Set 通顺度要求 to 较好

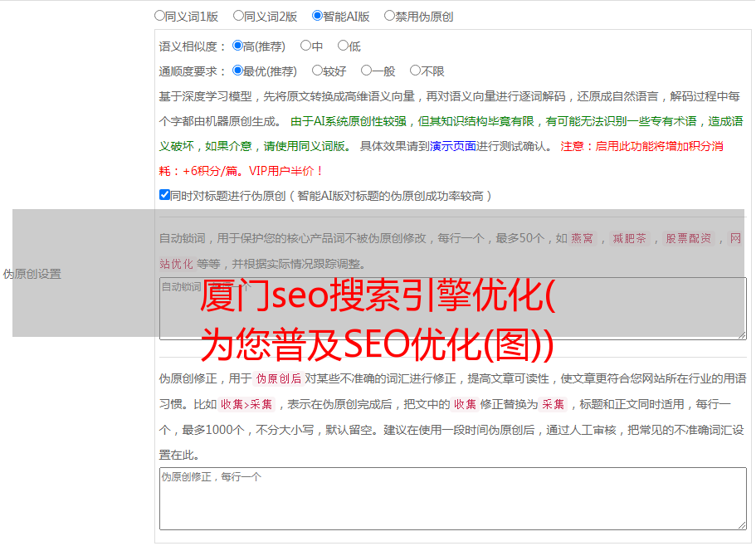tap(317, 71)
